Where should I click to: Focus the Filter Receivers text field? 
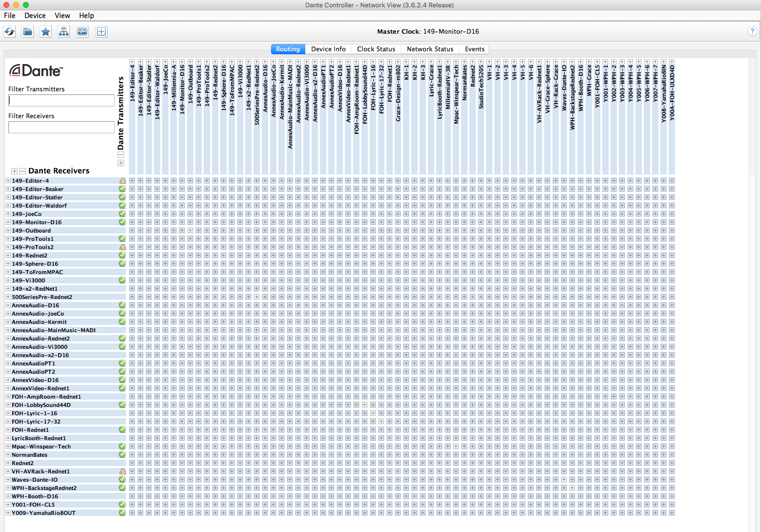click(62, 128)
